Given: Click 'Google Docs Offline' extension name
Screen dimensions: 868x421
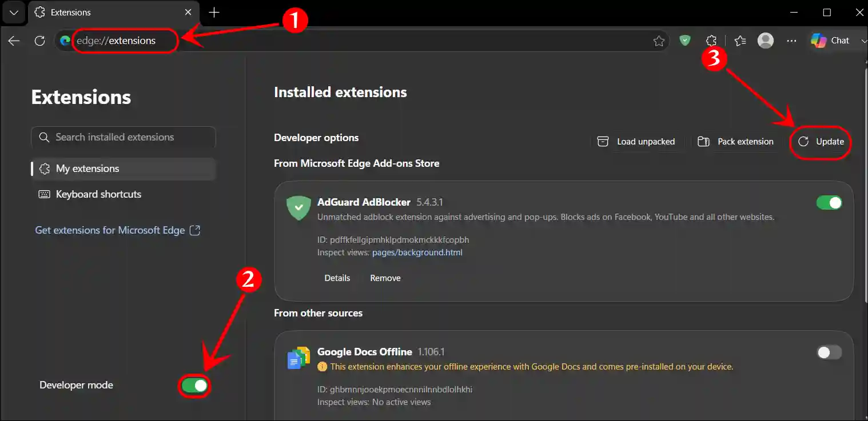Looking at the screenshot, I should tap(365, 352).
